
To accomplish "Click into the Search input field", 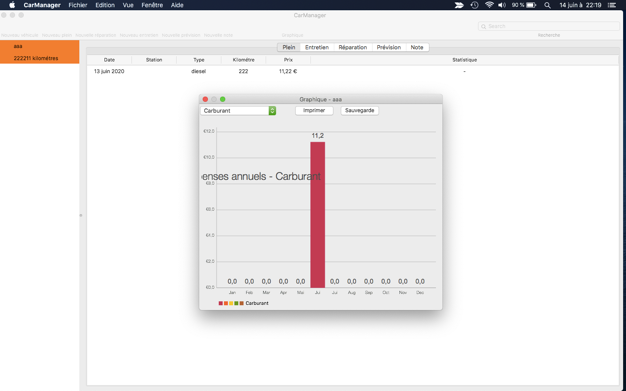I will point(549,26).
